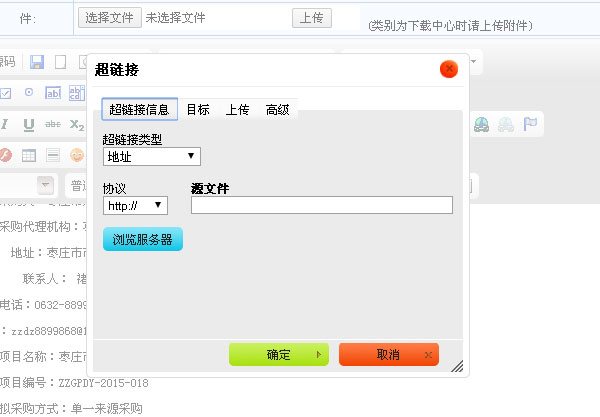600x417 pixels.
Task: Insert a table from the toolbar
Action: coord(29,155)
